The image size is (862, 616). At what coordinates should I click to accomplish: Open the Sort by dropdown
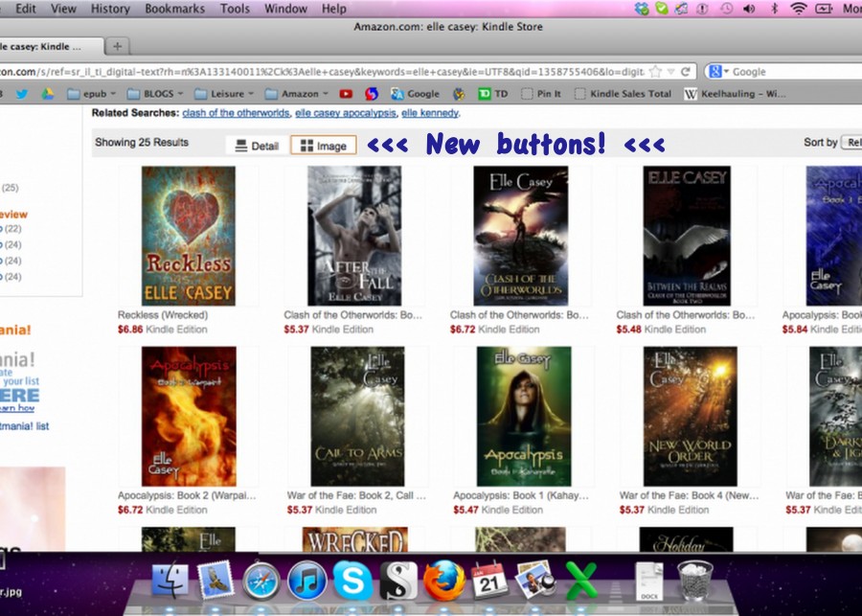(x=852, y=143)
